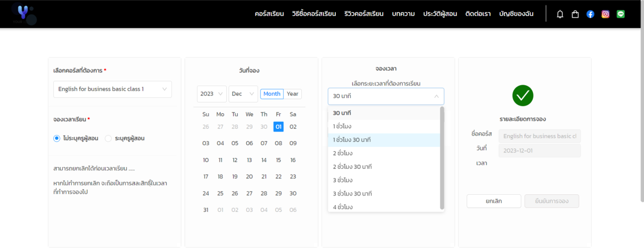
Task: Click the notification bell icon
Action: 560,14
